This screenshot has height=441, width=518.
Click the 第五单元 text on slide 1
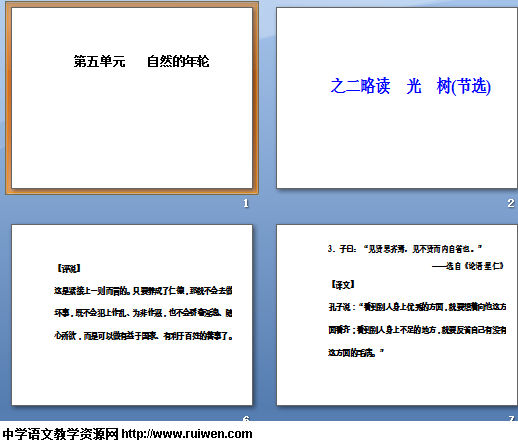click(x=99, y=61)
